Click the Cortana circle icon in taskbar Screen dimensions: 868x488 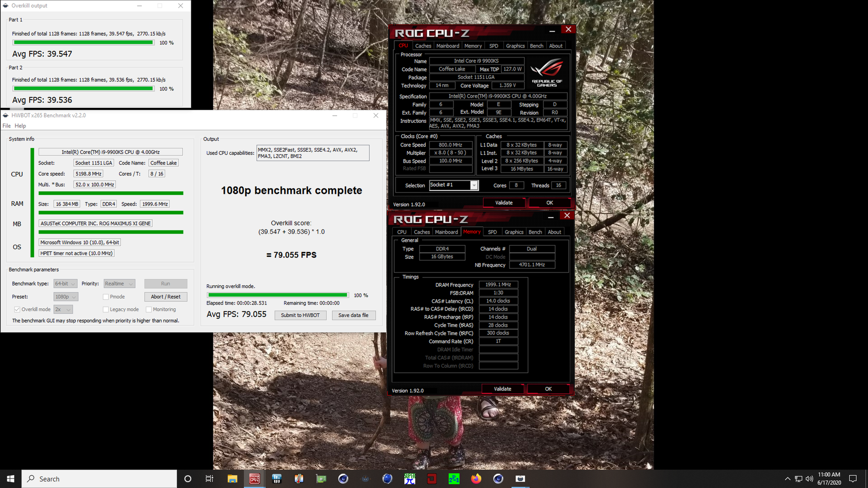pos(188,479)
